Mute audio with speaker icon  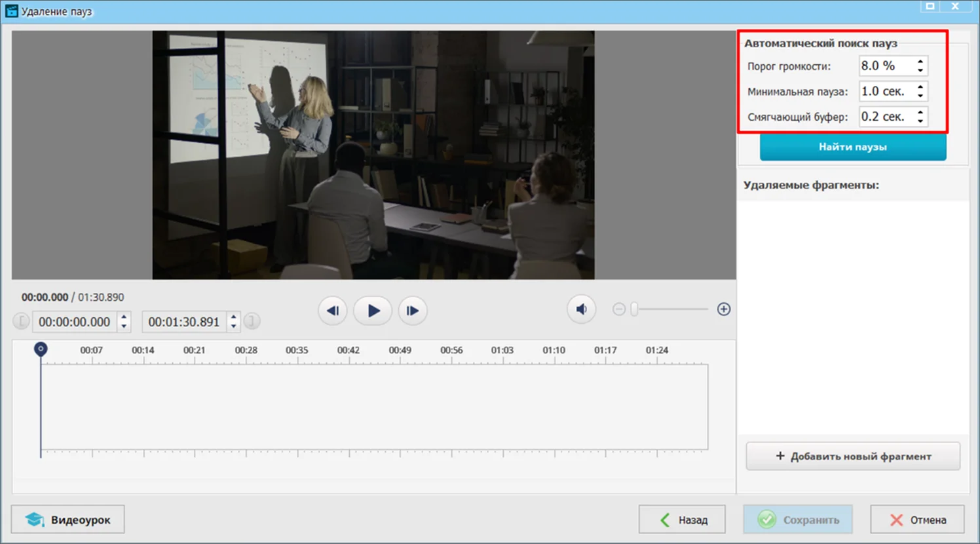581,309
